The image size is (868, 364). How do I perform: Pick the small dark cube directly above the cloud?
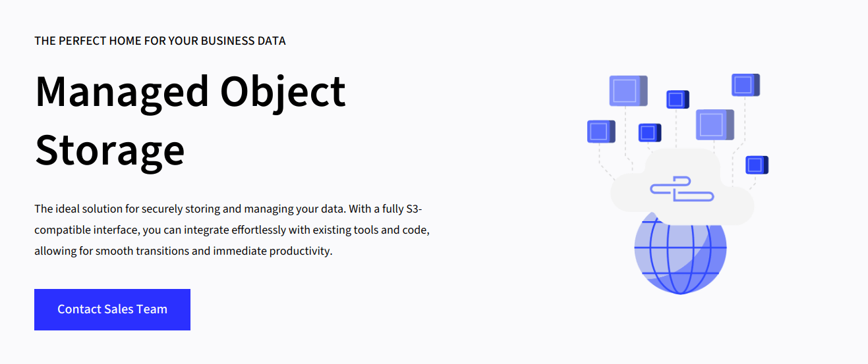coord(649,132)
